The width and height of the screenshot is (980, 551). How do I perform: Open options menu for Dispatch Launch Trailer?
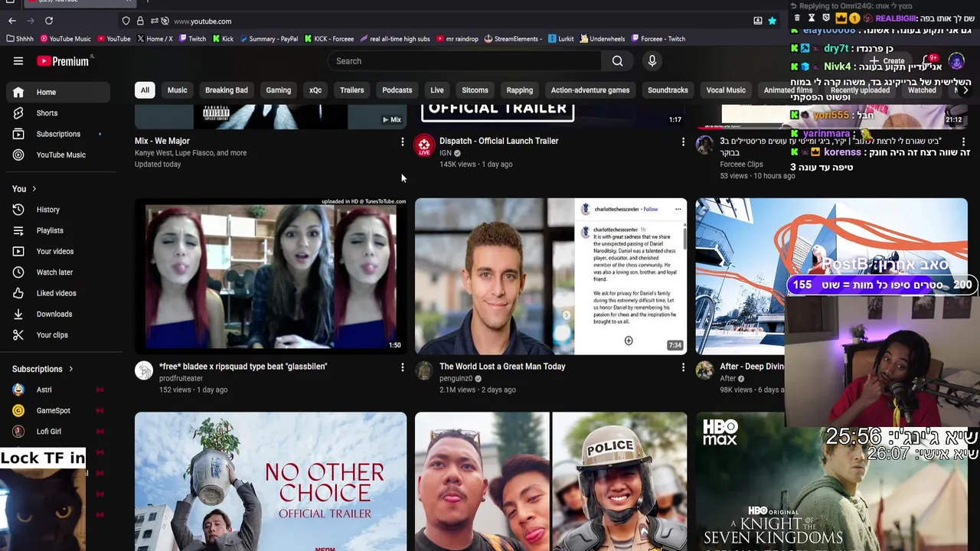point(683,142)
